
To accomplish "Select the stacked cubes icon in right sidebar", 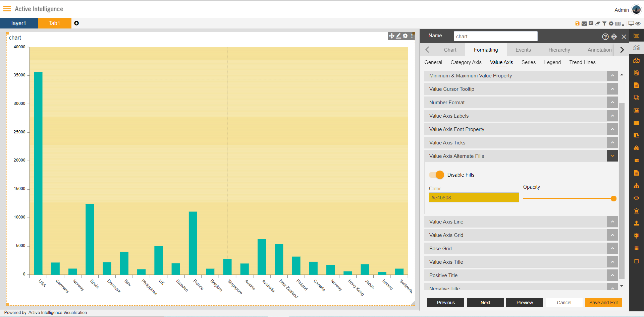I will pyautogui.click(x=636, y=148).
